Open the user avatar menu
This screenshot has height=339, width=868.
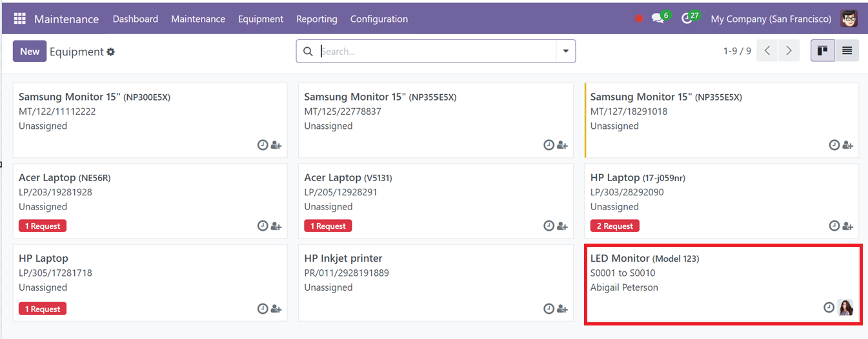(849, 19)
